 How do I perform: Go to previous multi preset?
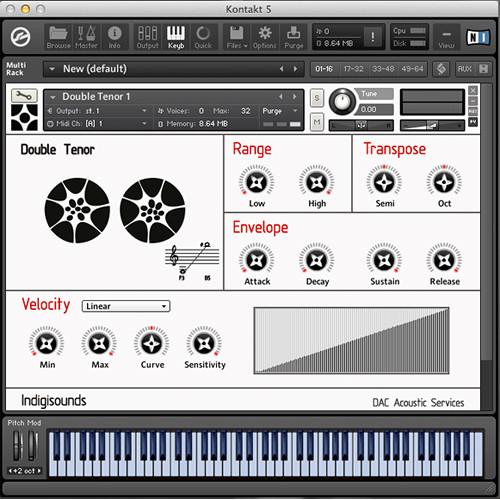pyautogui.click(x=282, y=69)
